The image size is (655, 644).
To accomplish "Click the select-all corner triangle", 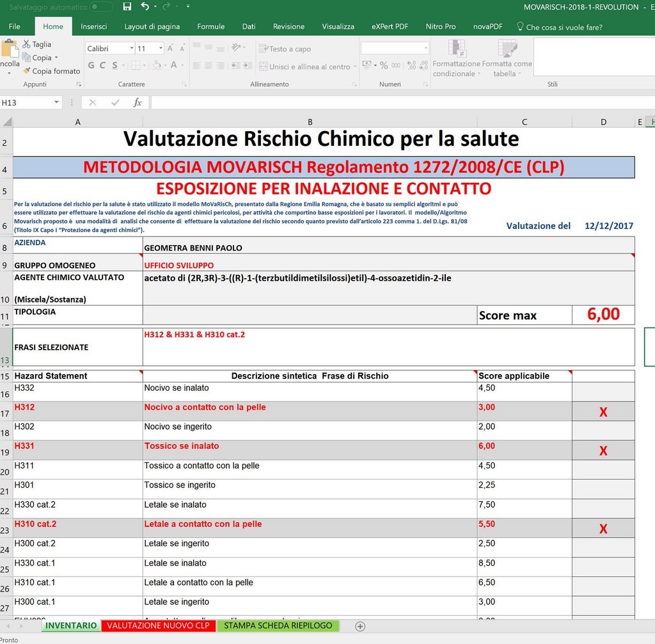I will pos(6,122).
